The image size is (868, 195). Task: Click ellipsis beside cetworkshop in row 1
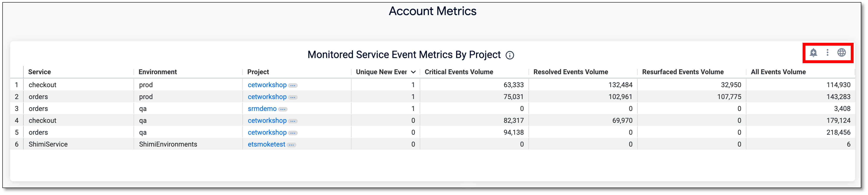tap(293, 85)
